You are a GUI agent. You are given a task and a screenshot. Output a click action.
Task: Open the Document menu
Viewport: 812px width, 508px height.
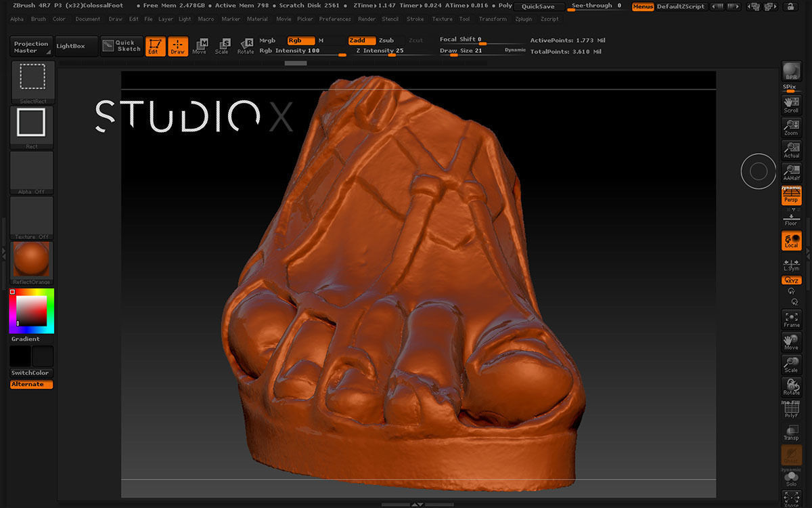coord(88,19)
